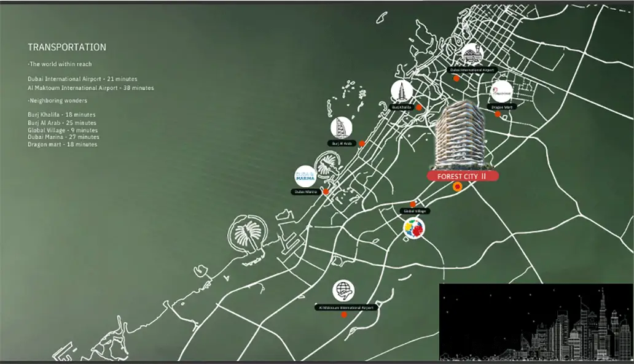This screenshot has height=364, width=634.
Task: Click the Dragon Mart map label
Action: pyautogui.click(x=502, y=107)
